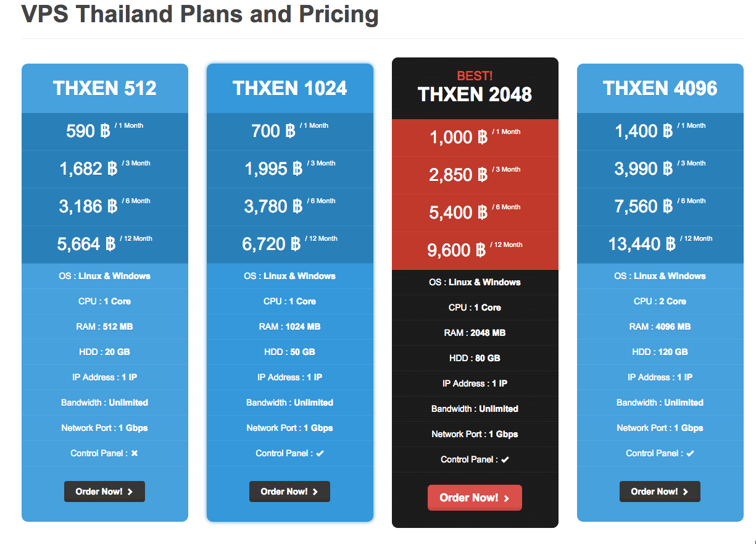Select the HDD : 120 GB row
The width and height of the screenshot is (756, 544).
coord(660,352)
